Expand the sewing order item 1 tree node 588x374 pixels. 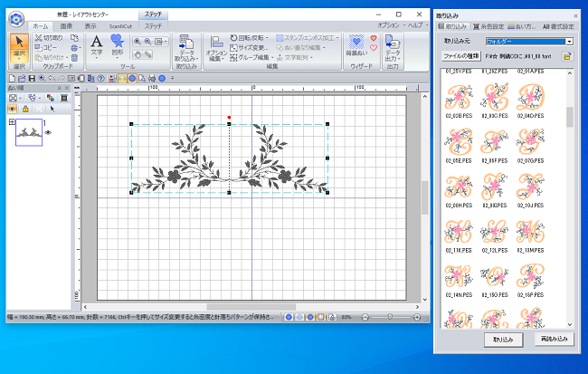click(x=11, y=122)
